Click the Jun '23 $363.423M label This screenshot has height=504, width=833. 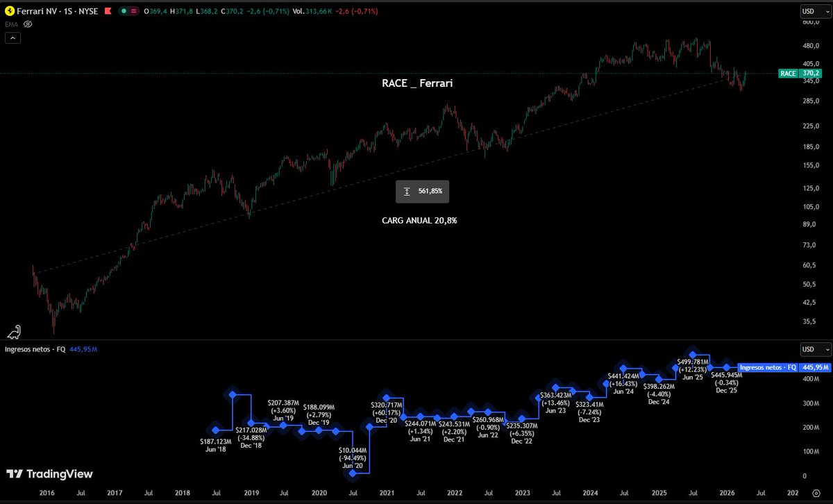coord(557,403)
